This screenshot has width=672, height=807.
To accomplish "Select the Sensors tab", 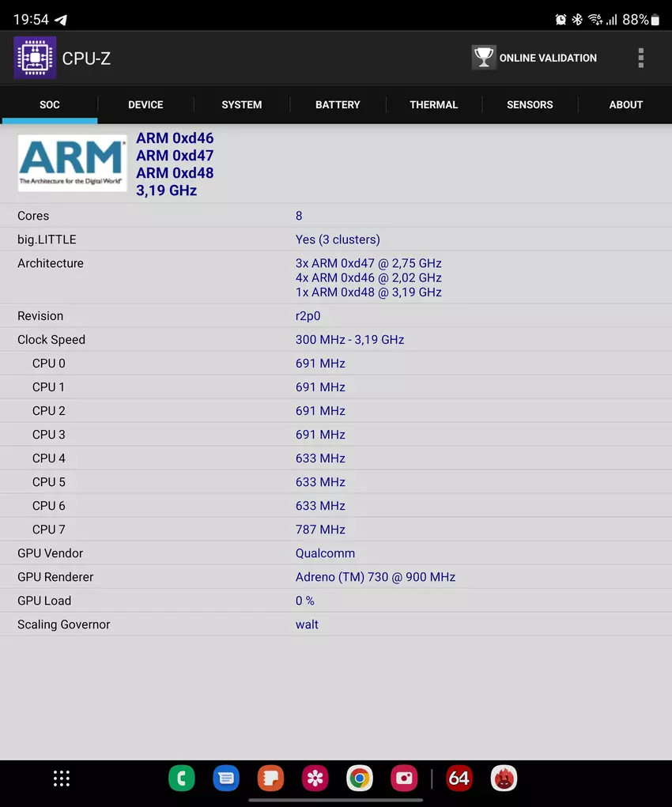I will click(x=530, y=104).
